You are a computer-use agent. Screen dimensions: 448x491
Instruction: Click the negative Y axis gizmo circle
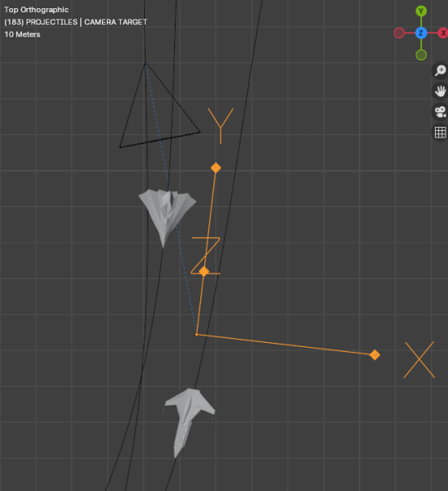421,55
